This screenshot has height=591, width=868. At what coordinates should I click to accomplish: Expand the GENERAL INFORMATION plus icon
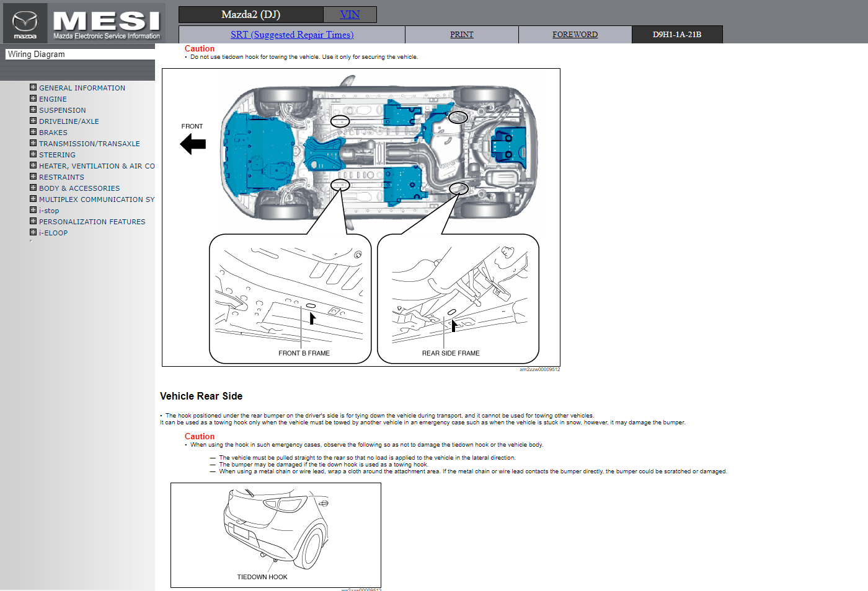[x=33, y=87]
